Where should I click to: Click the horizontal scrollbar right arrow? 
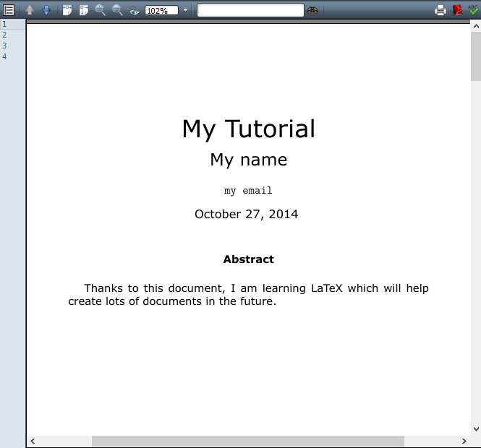(464, 441)
